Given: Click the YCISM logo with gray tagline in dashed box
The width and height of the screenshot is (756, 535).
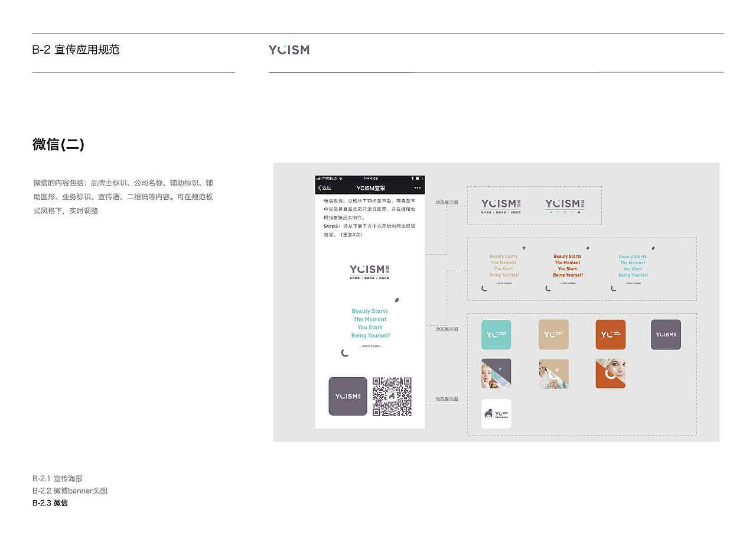Looking at the screenshot, I should [501, 206].
